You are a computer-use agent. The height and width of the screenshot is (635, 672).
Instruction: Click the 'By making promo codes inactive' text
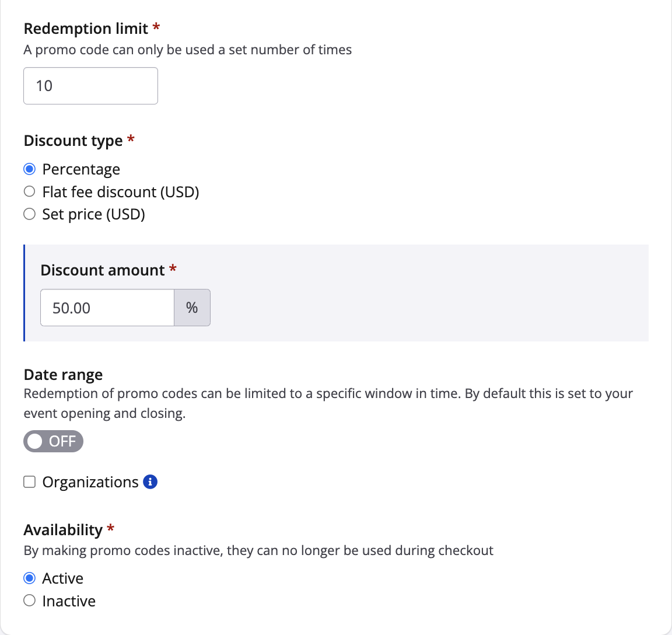point(258,550)
